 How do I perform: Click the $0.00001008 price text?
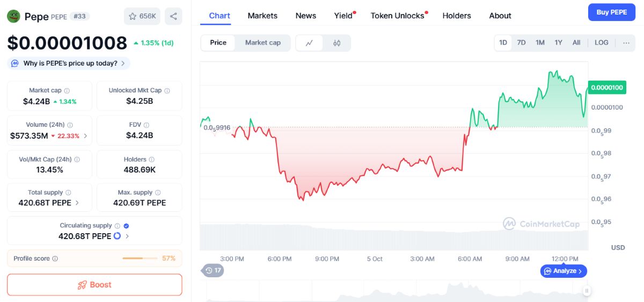tap(67, 42)
